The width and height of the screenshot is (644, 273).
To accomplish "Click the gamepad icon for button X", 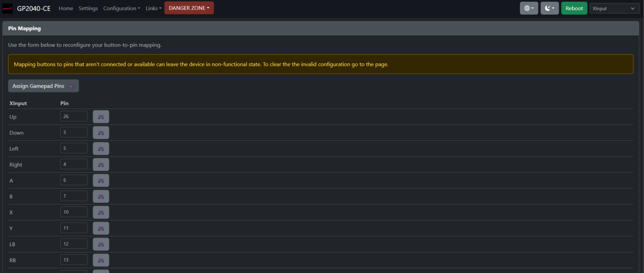I will click(101, 213).
